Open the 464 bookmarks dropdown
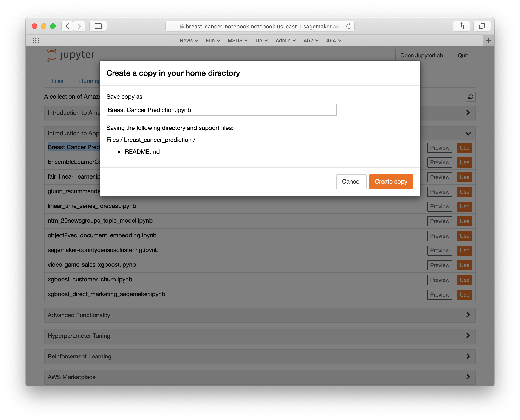This screenshot has height=420, width=520. click(x=333, y=40)
